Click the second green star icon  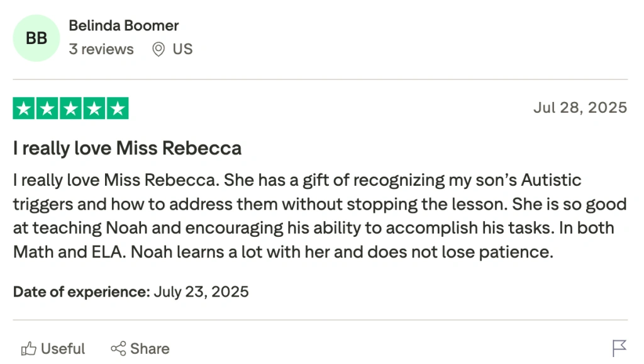47,108
